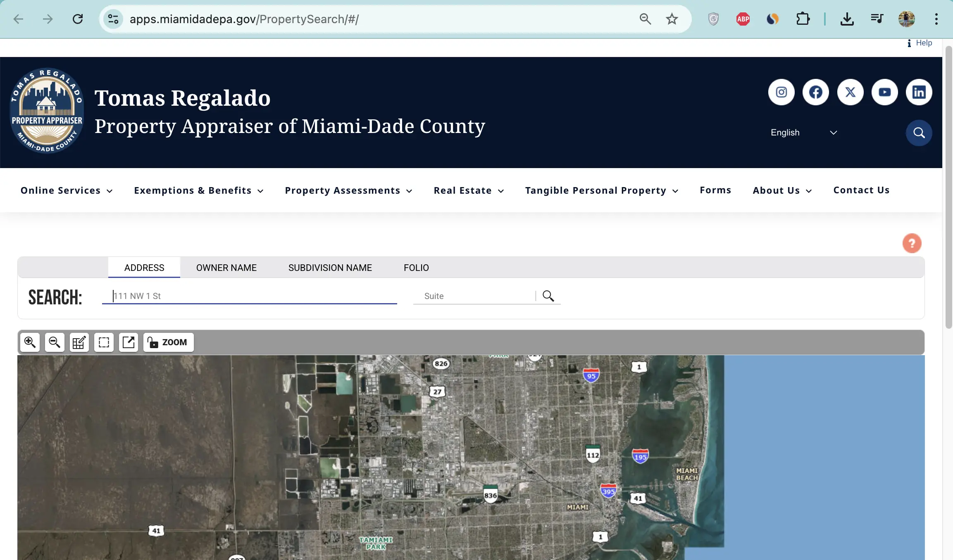Activate the rectangle selection tool on map
Viewport: 953px width, 560px height.
103,342
